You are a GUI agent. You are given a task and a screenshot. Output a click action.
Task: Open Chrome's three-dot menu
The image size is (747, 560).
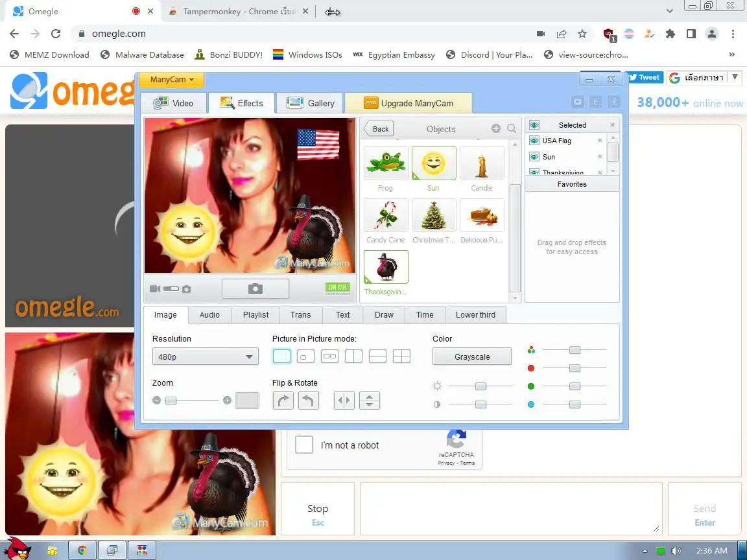point(733,34)
